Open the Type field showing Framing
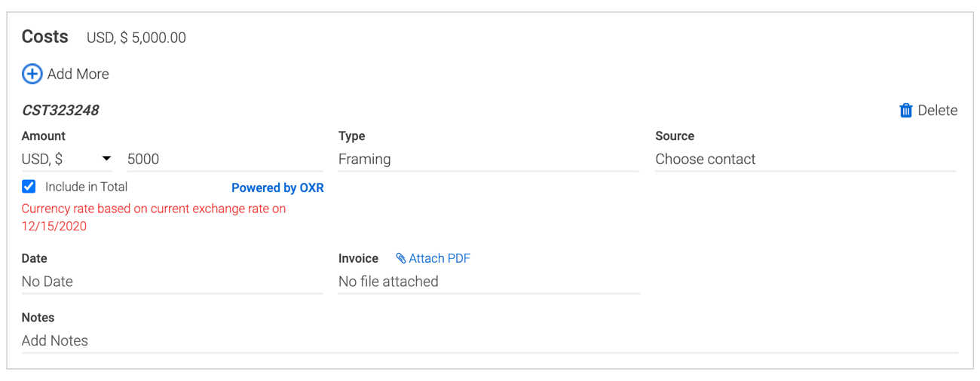The height and width of the screenshot is (381, 980). [488, 159]
